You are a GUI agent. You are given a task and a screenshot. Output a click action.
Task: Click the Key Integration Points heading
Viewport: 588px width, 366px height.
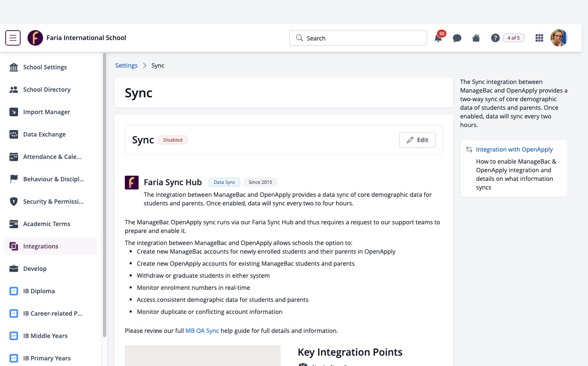click(350, 352)
